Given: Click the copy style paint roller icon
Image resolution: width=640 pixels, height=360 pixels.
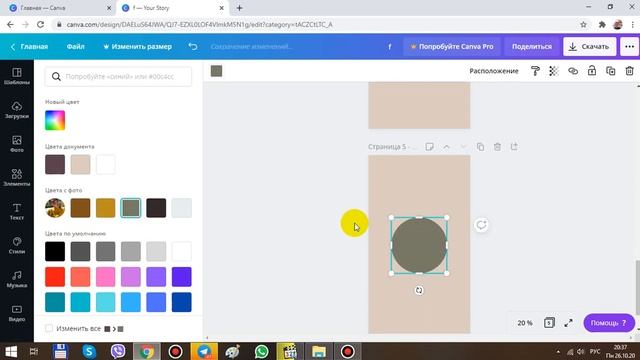Looking at the screenshot, I should pyautogui.click(x=535, y=71).
